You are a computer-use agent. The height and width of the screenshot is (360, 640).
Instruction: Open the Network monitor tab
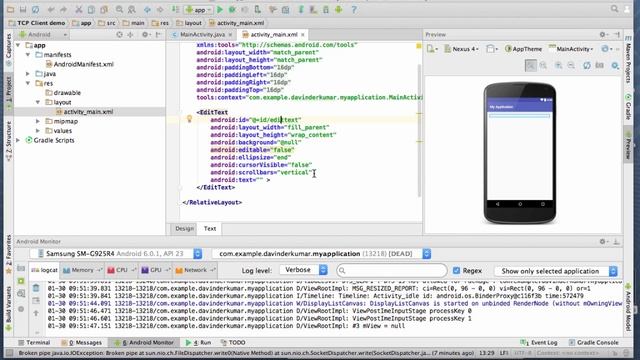point(195,270)
